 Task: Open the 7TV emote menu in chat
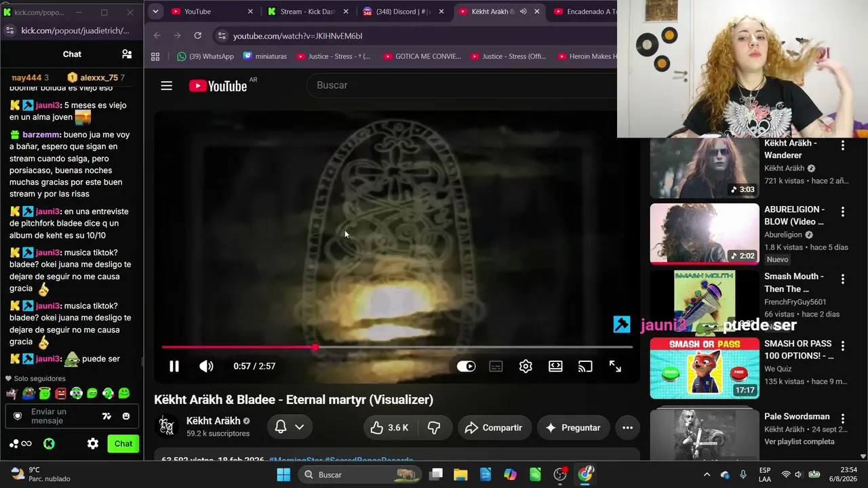click(x=106, y=416)
